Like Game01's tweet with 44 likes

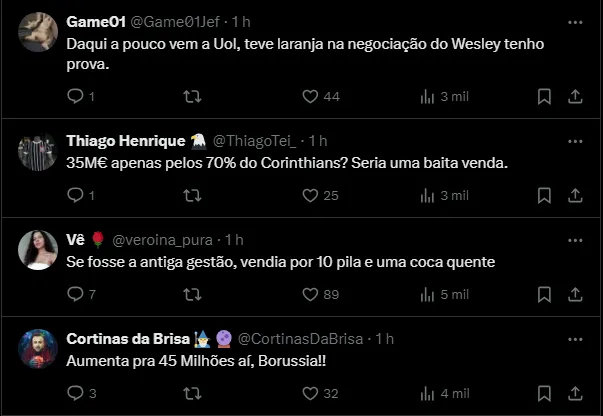click(x=310, y=96)
